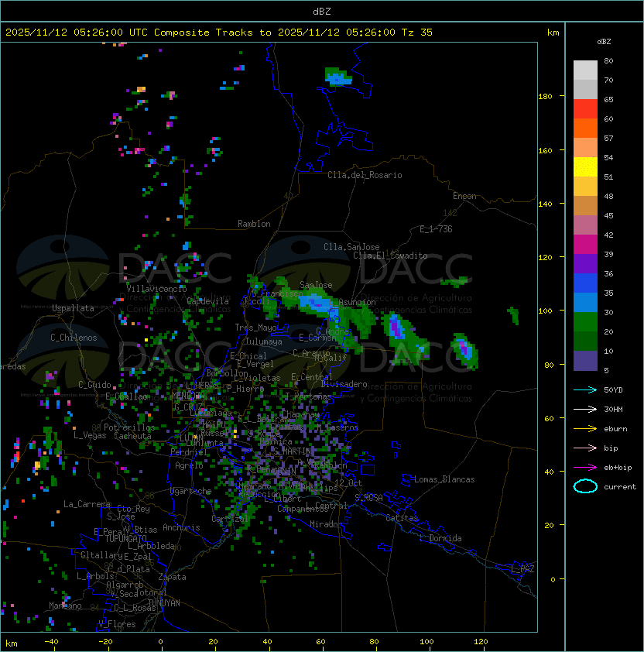
Task: Click the '100' value on horizontal km axis
Action: pyautogui.click(x=427, y=642)
